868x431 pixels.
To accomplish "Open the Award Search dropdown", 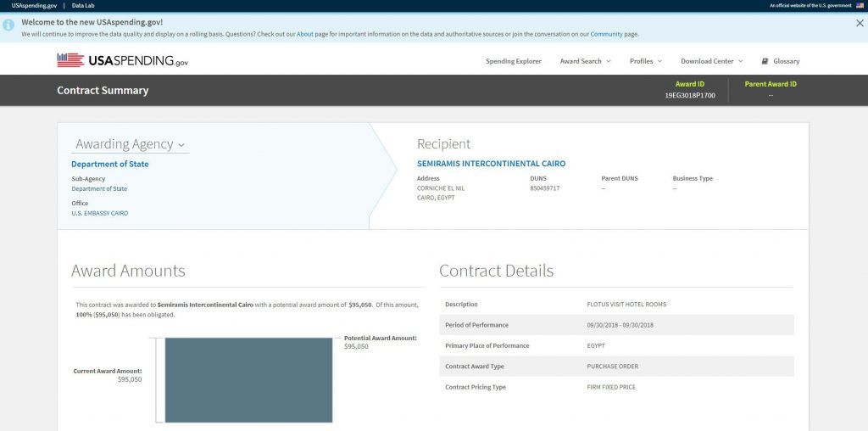I will [585, 61].
